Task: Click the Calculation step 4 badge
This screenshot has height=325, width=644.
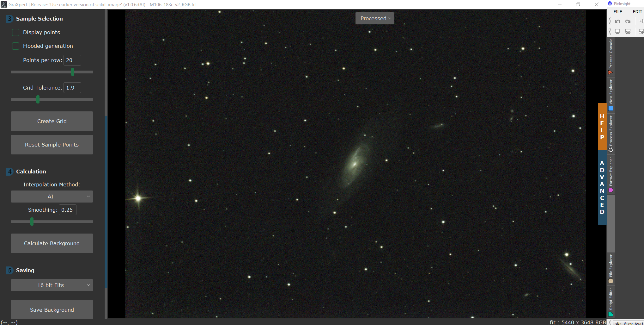Action: [9, 172]
